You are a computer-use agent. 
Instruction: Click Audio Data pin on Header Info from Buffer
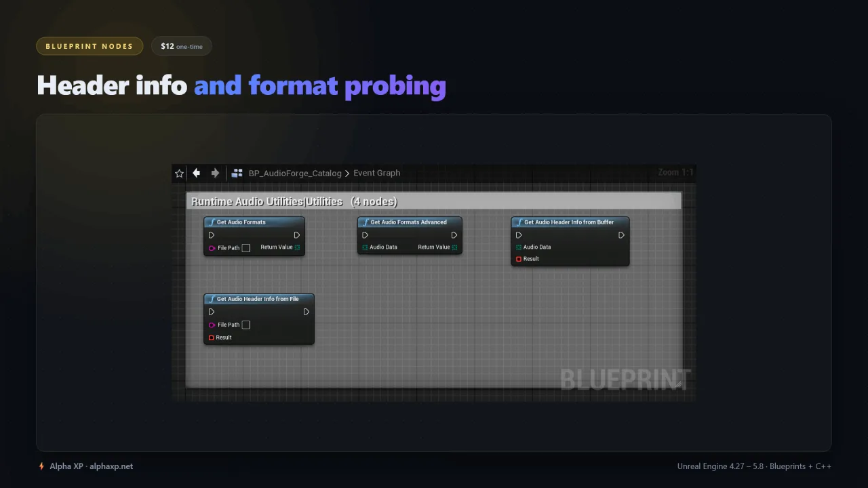click(519, 247)
